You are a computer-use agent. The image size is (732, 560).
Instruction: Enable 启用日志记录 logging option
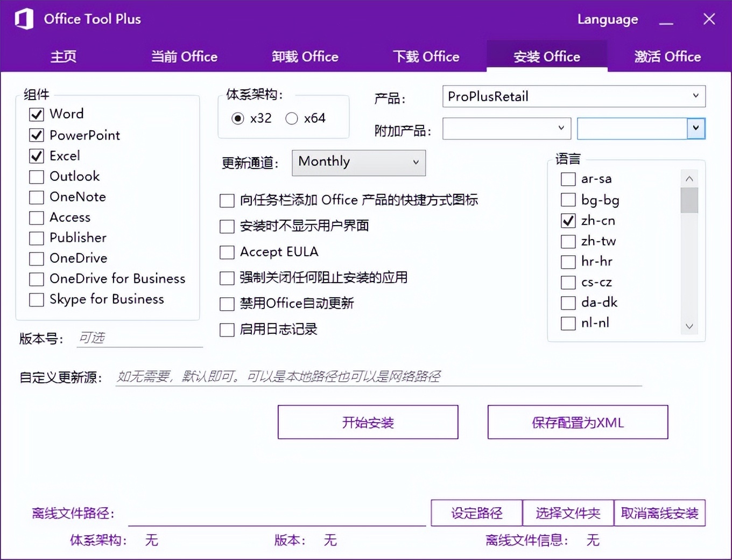227,330
